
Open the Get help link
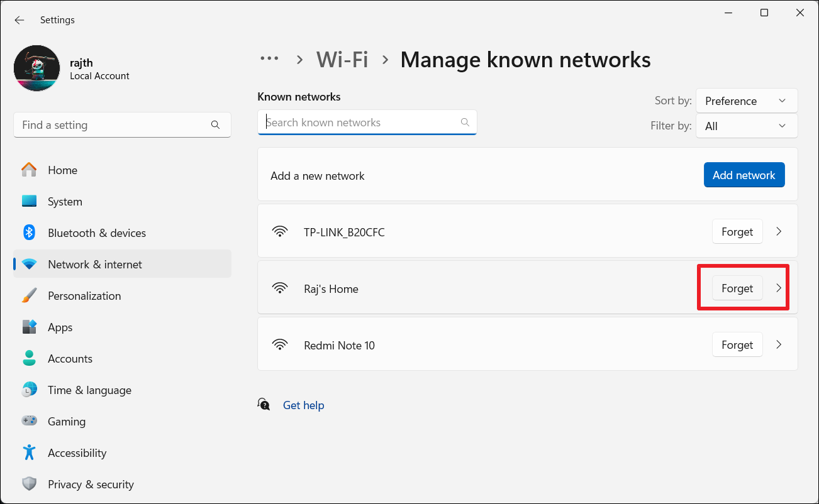303,405
